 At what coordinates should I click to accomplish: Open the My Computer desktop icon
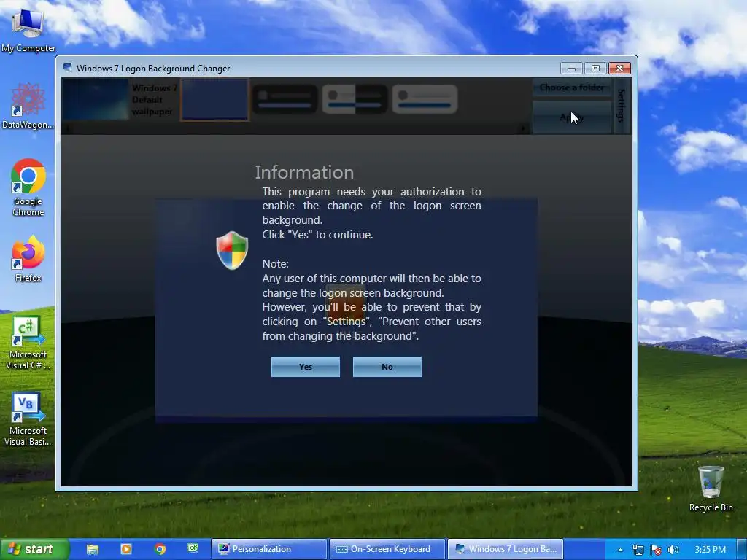tap(28, 31)
